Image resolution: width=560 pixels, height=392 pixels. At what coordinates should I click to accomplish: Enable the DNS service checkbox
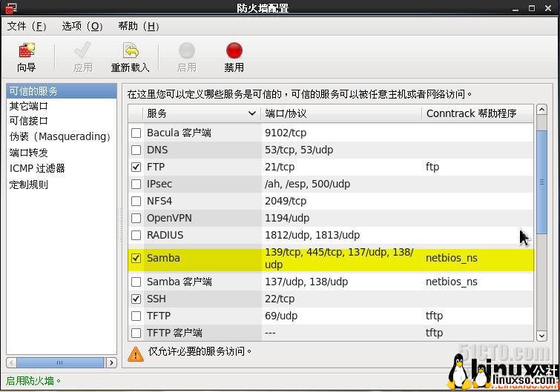click(x=136, y=150)
